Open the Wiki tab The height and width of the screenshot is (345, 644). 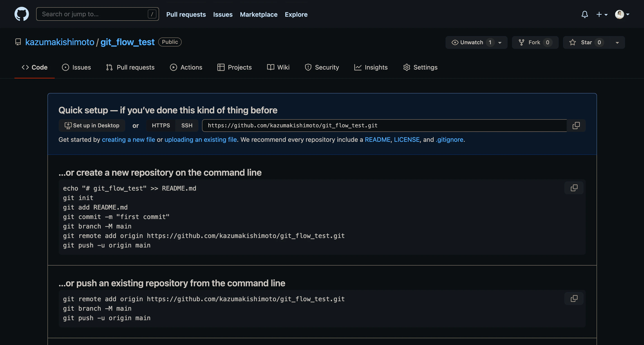(x=278, y=67)
